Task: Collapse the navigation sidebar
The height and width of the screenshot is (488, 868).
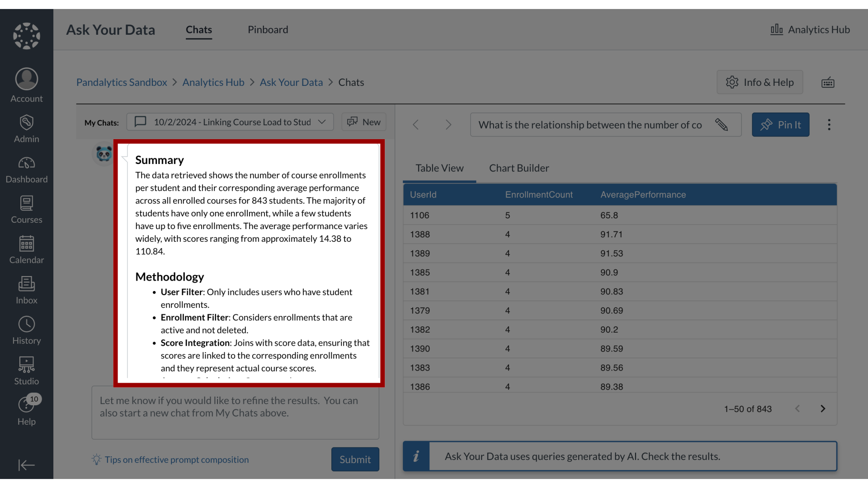Action: point(26,465)
